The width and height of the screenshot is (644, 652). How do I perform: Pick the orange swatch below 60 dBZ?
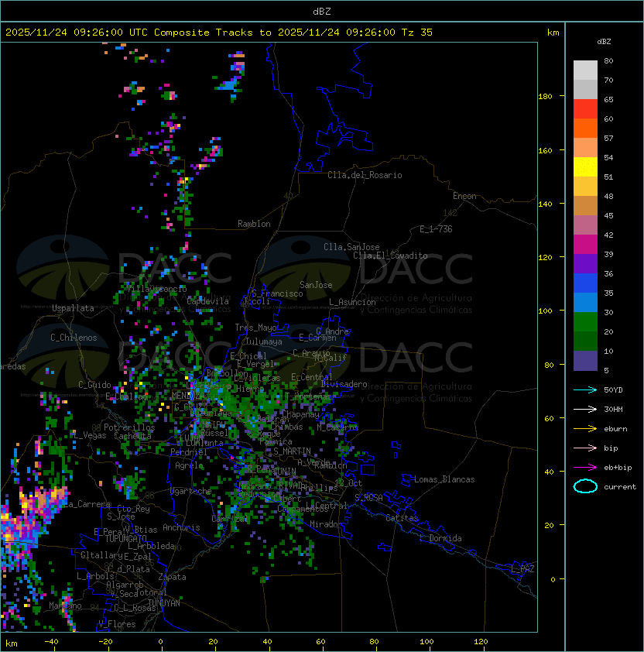(585, 128)
